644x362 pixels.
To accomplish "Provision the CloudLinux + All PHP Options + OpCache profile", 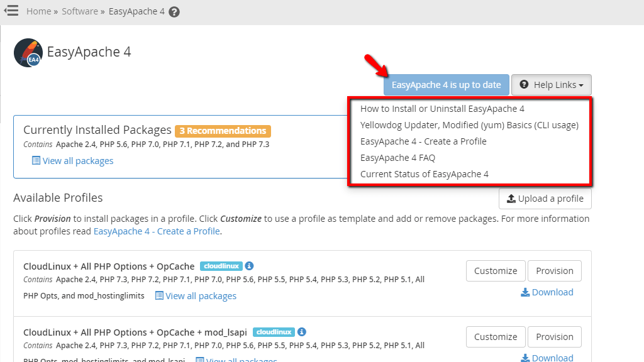I will pyautogui.click(x=555, y=271).
